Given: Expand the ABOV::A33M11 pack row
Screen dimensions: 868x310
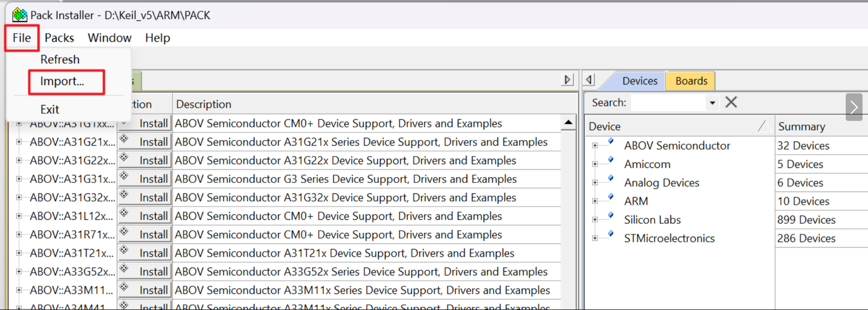Looking at the screenshot, I should (19, 290).
